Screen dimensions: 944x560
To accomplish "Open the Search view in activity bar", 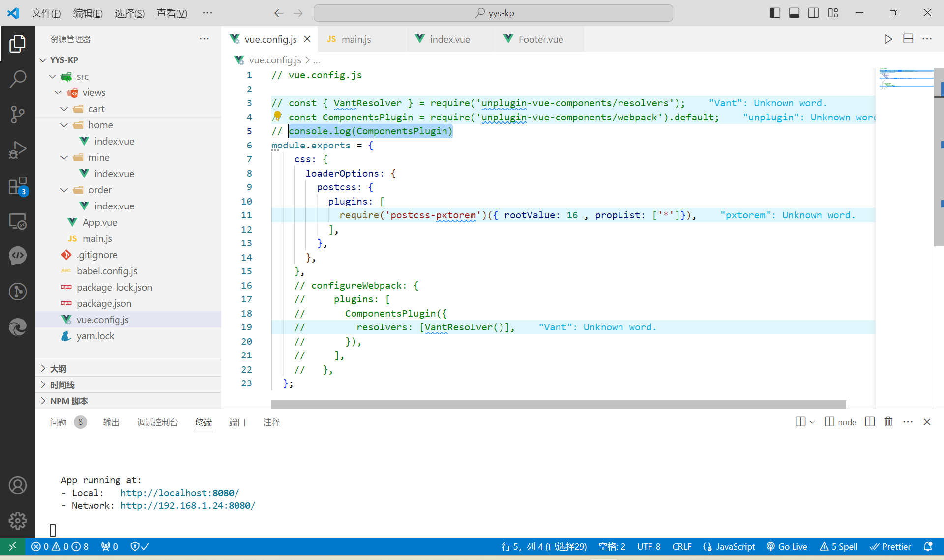I will click(18, 79).
